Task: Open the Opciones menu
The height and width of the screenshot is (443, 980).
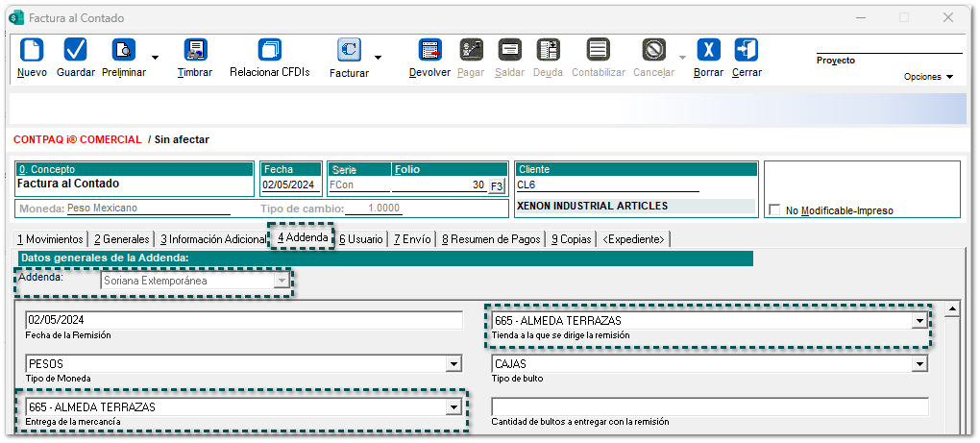Action: 928,77
